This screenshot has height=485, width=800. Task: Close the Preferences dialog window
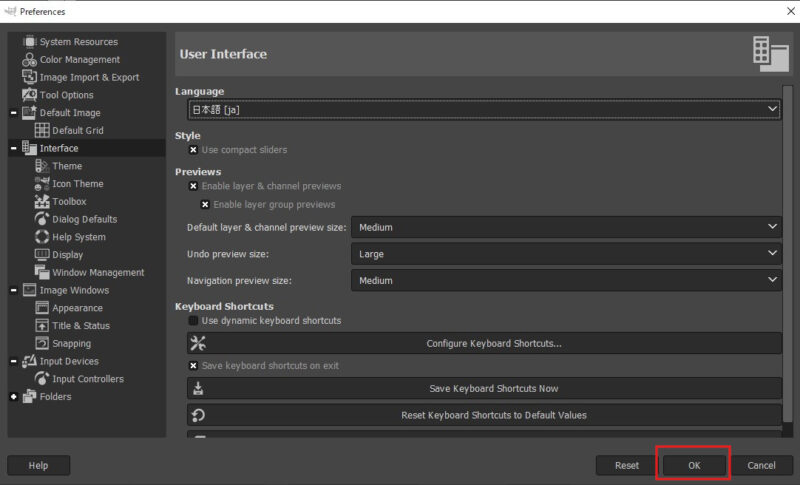[790, 11]
